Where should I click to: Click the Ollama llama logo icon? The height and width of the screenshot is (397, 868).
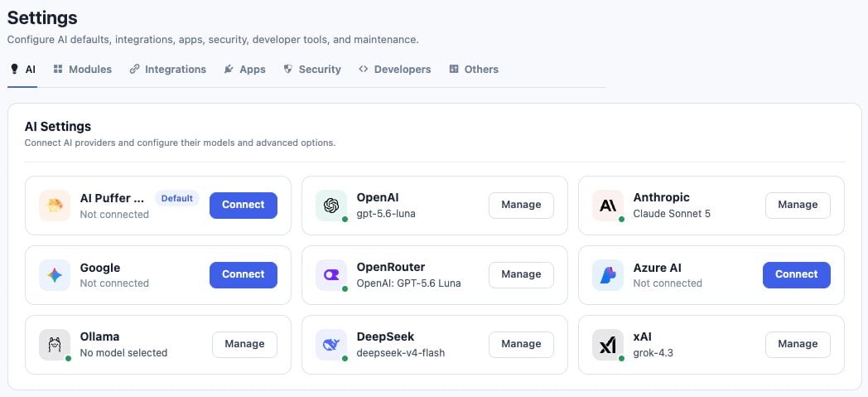[55, 345]
